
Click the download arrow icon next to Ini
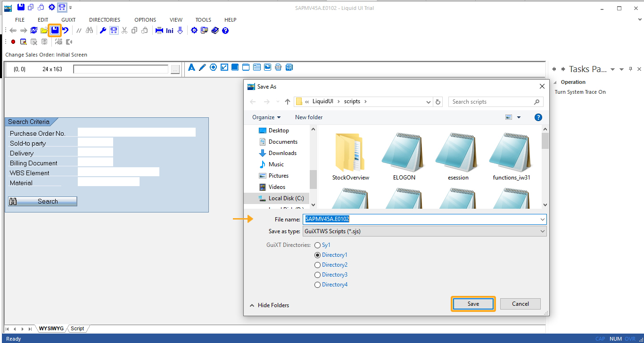click(x=180, y=31)
